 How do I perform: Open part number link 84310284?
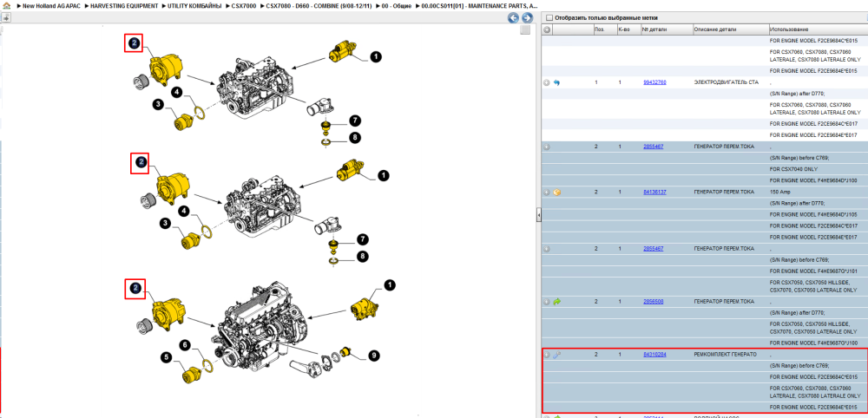pos(654,354)
